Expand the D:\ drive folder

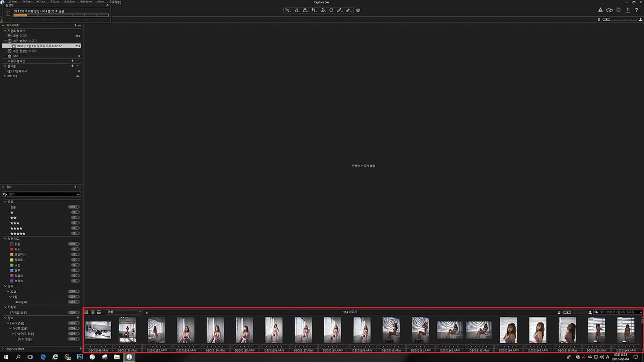point(5,76)
